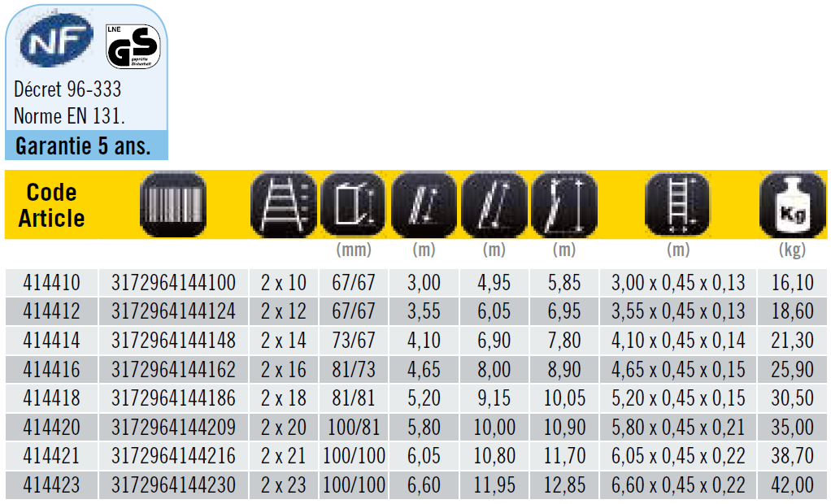Click the '(mm)' unit label
This screenshot has width=831, height=504.
(354, 250)
